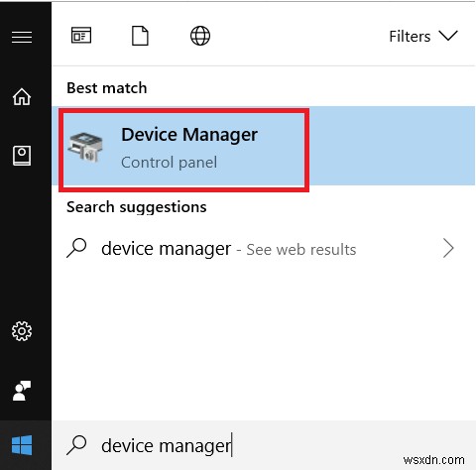Open the Notebook icon in the sidebar
This screenshot has width=476, height=470.
click(x=22, y=156)
